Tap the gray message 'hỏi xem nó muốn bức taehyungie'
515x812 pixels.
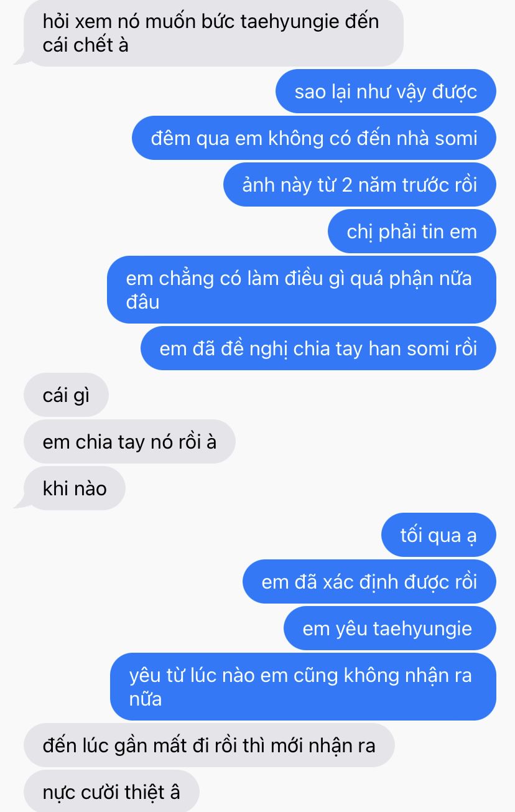pyautogui.click(x=213, y=34)
